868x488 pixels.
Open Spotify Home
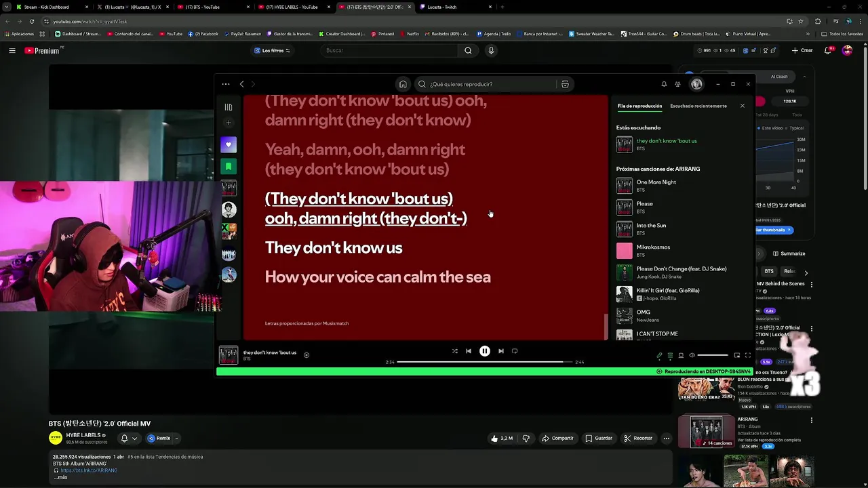[x=403, y=84]
